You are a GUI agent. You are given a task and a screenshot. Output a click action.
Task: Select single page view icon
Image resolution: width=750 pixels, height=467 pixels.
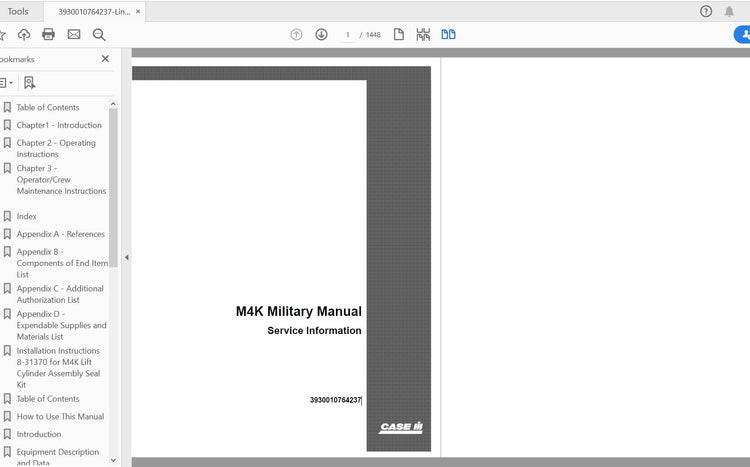click(398, 34)
